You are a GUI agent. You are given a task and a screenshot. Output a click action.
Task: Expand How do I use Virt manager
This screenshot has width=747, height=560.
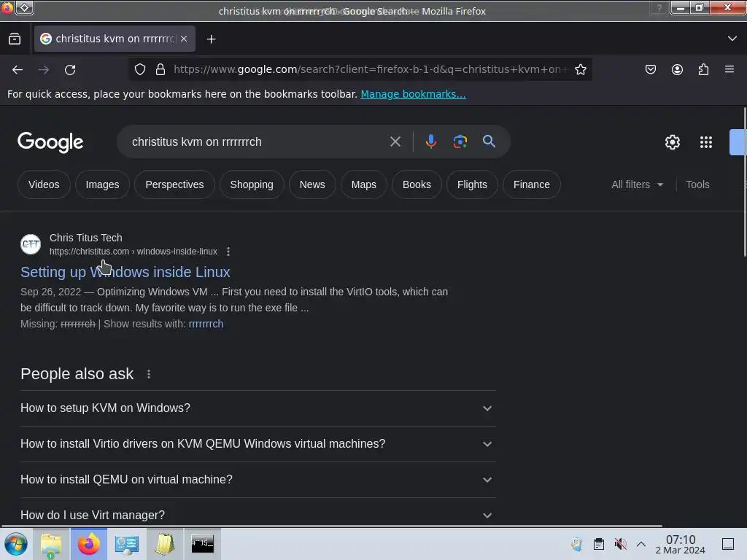pyautogui.click(x=258, y=515)
